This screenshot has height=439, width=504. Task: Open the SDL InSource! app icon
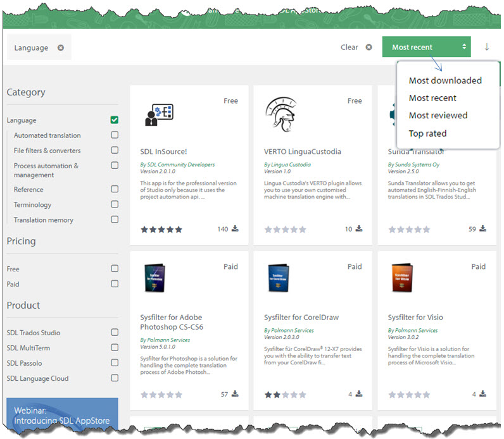click(x=159, y=114)
